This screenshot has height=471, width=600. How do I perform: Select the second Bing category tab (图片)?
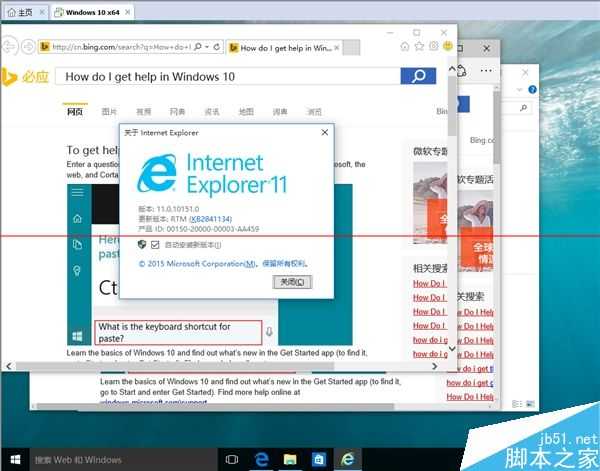[x=109, y=111]
